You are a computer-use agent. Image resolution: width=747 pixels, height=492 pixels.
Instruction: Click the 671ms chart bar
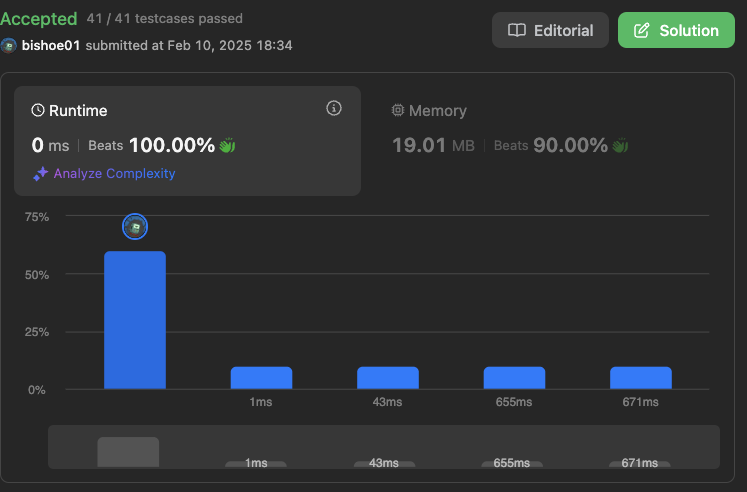641,378
